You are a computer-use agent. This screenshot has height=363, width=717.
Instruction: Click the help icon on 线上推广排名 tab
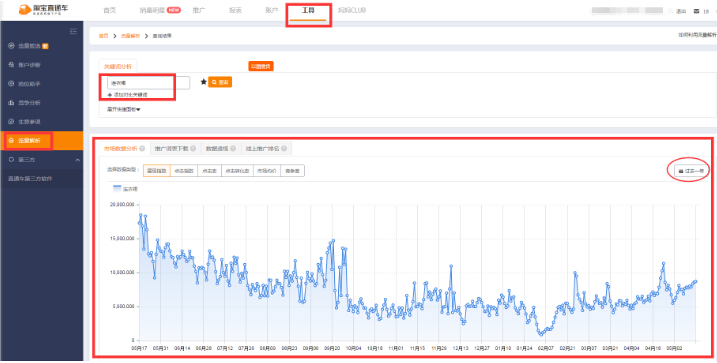(284, 148)
